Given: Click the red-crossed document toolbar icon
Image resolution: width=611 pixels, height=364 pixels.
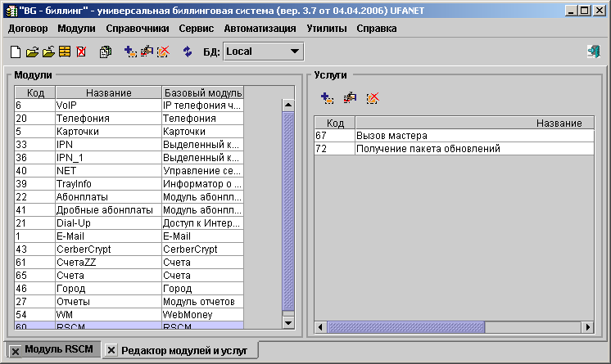Looking at the screenshot, I should [81, 52].
